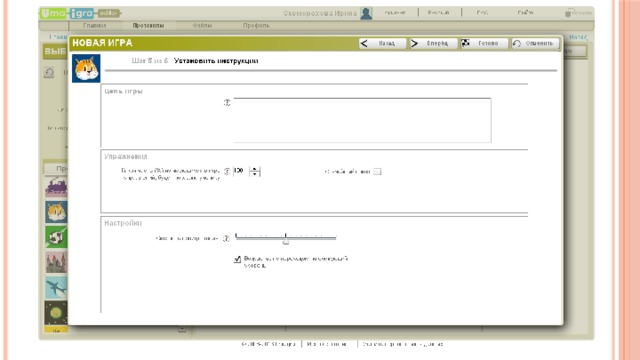Click the Готово finish button
The height and width of the screenshot is (360, 640).
(484, 43)
